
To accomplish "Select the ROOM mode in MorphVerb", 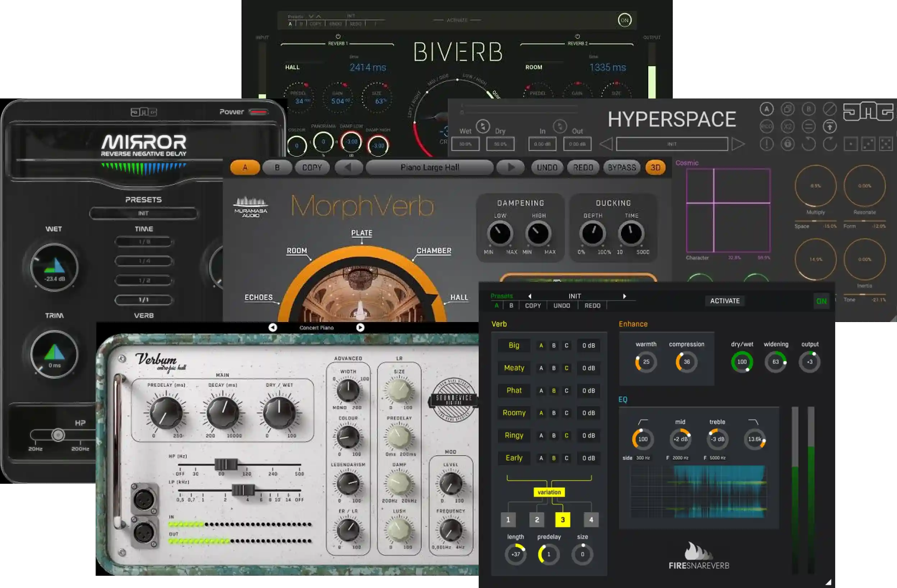I will (x=297, y=251).
